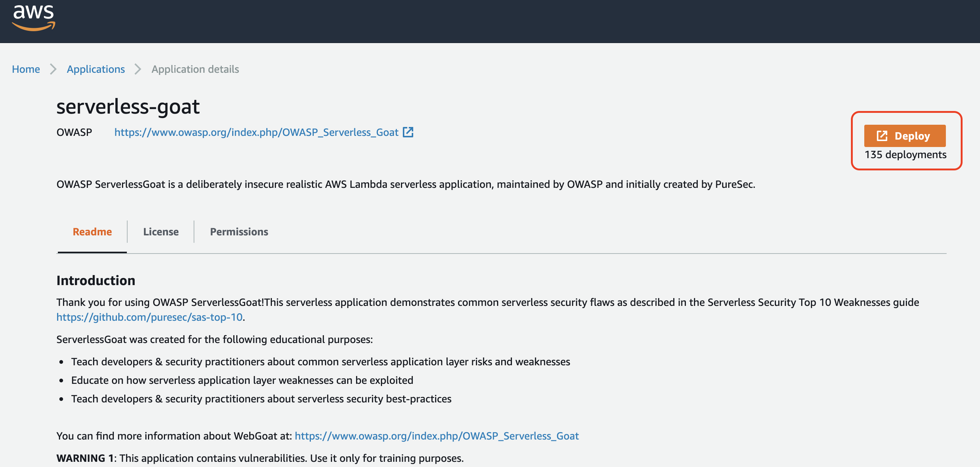Click Application details breadcrumb text
This screenshot has width=980, height=467.
[x=195, y=69]
